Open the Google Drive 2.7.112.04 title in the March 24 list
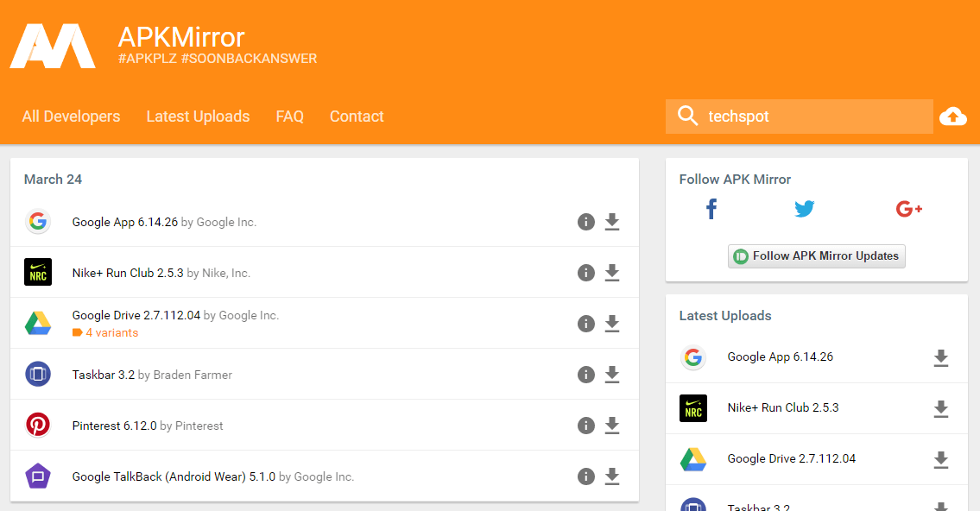Image resolution: width=980 pixels, height=511 pixels. 136,315
